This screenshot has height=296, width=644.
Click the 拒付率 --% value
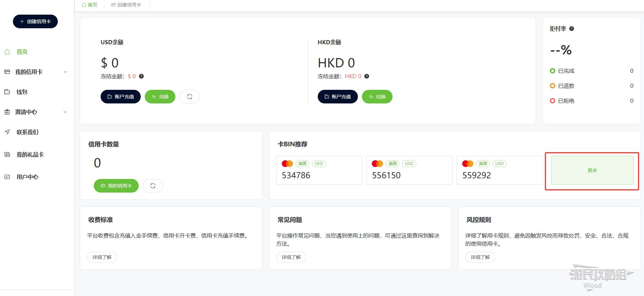(x=561, y=50)
